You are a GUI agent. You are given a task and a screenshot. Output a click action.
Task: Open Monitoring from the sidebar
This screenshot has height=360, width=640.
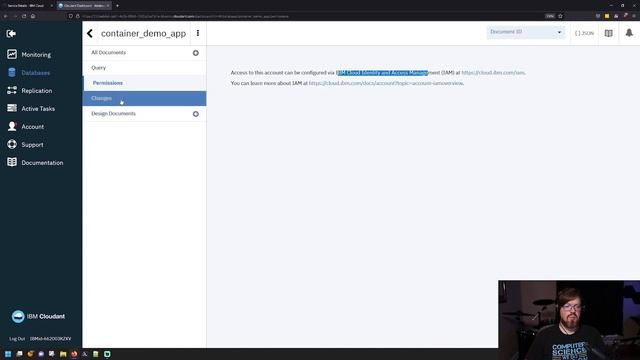(x=36, y=55)
